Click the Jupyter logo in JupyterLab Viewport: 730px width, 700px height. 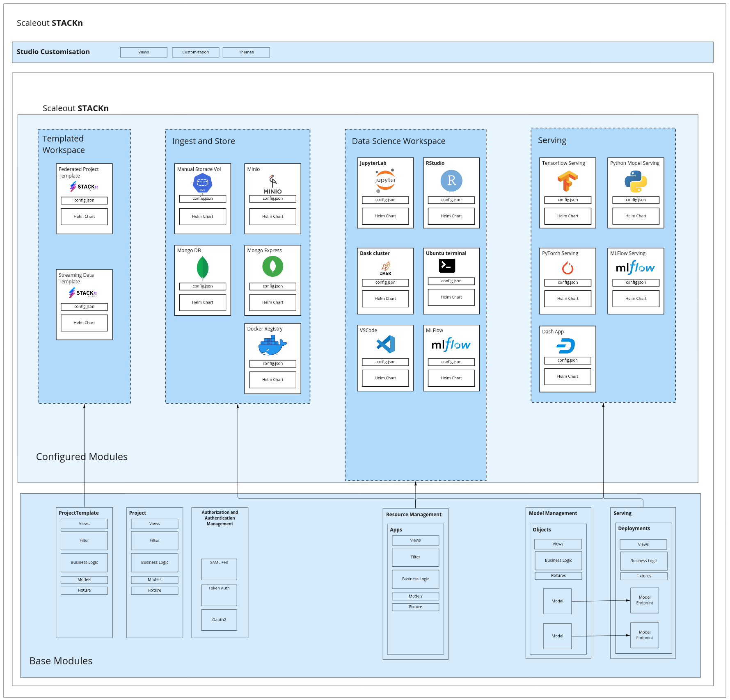pos(385,180)
